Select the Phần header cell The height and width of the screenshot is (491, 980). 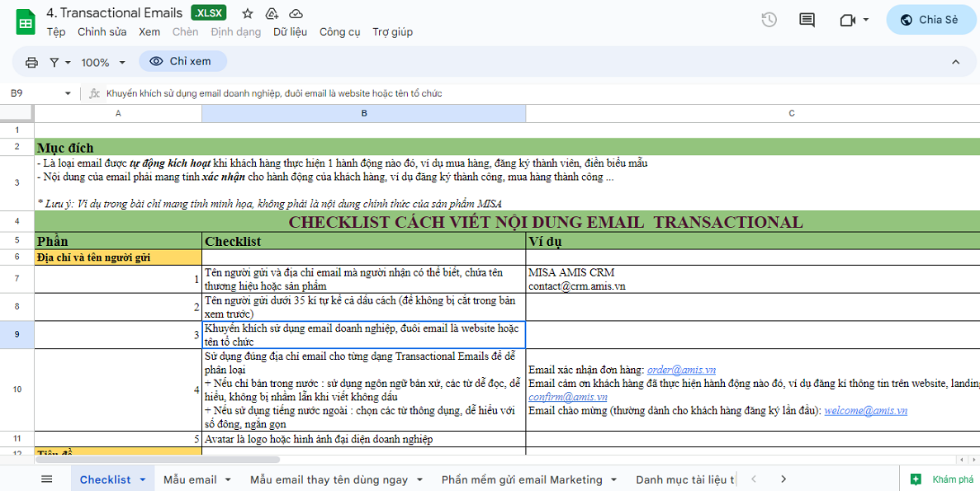(118, 240)
